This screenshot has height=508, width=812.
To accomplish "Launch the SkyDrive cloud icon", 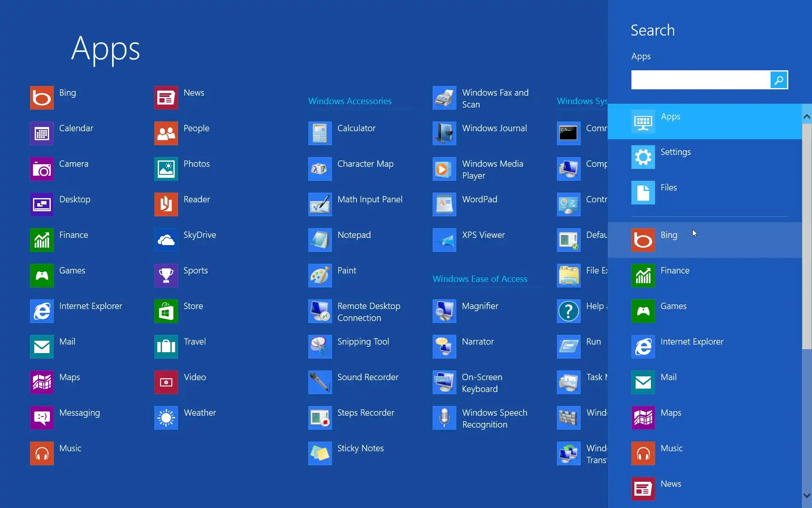I will point(166,240).
